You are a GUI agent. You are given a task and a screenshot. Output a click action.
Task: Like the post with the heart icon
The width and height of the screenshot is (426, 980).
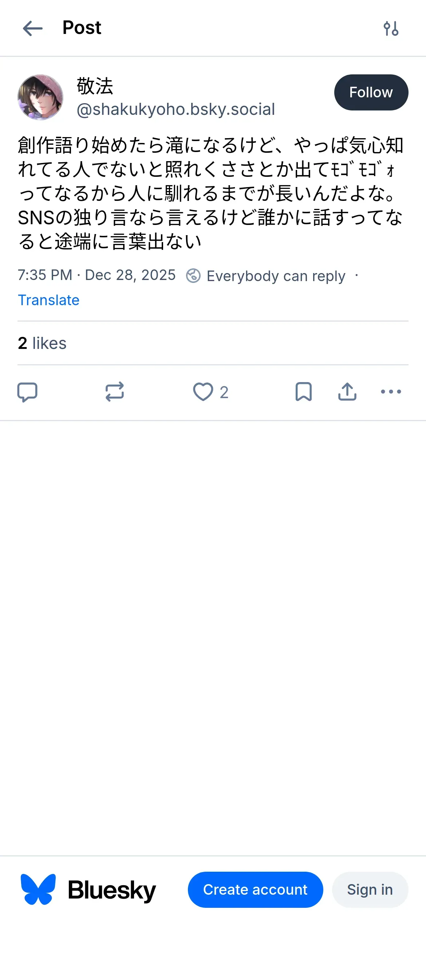point(203,392)
